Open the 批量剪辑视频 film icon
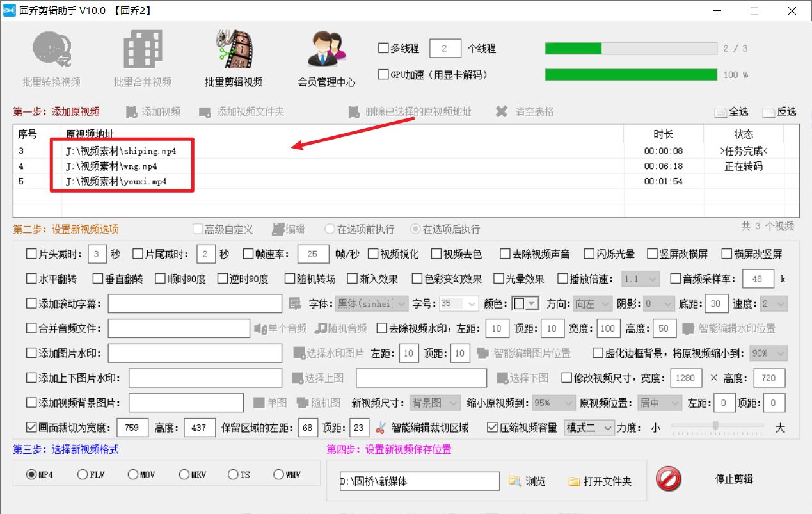Screen dimensions: 812x514 point(234,50)
